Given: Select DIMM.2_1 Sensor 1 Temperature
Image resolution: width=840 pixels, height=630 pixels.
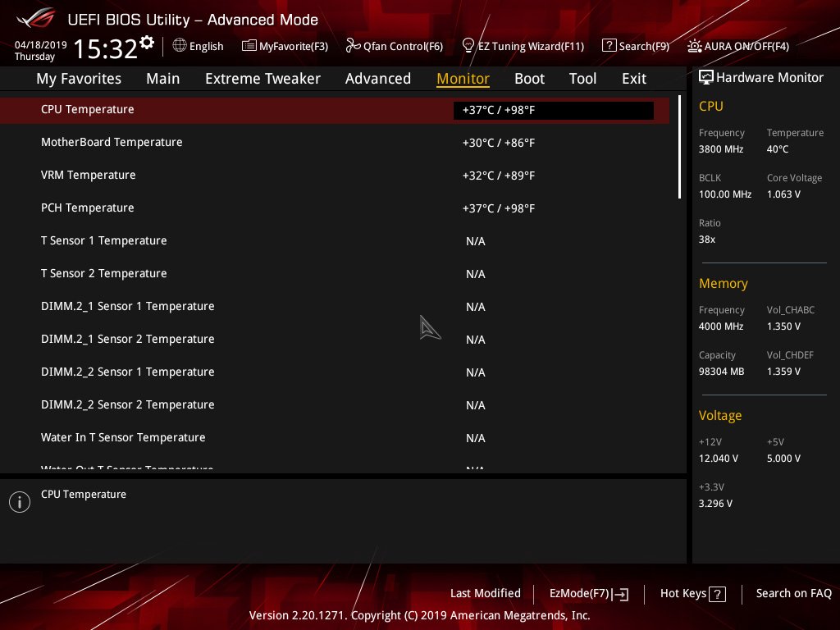Looking at the screenshot, I should 335,307.
